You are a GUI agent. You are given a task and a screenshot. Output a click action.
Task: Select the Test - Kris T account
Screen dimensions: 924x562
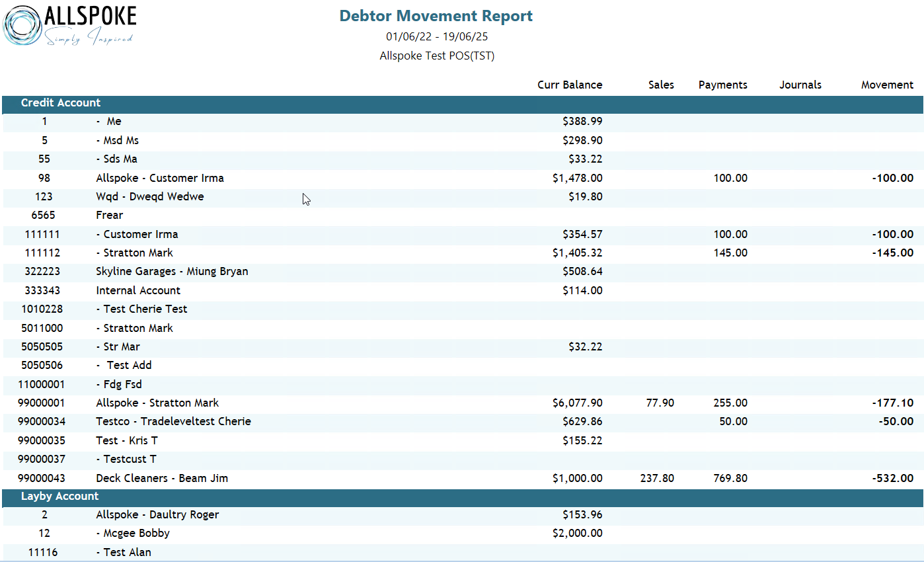point(127,440)
